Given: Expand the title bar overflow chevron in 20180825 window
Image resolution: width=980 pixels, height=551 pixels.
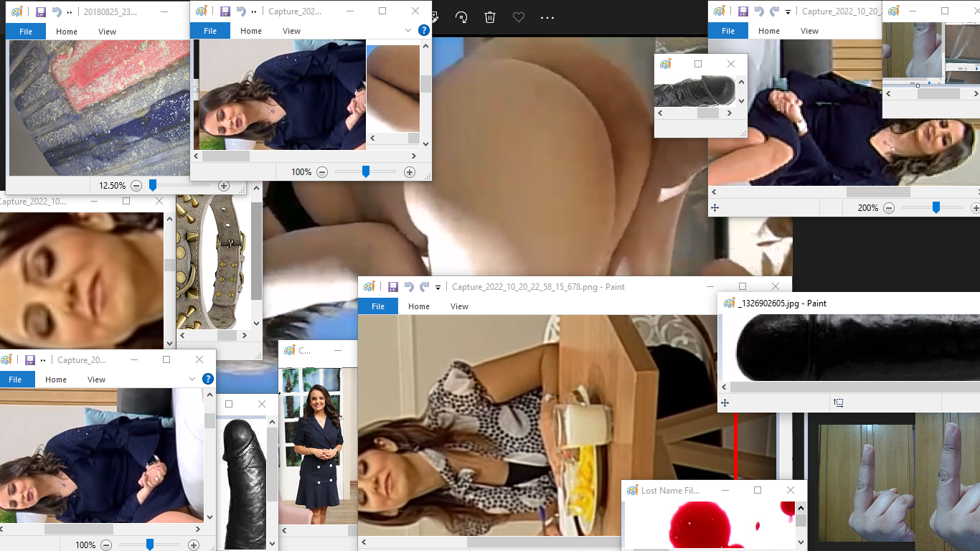Looking at the screenshot, I should point(69,11).
